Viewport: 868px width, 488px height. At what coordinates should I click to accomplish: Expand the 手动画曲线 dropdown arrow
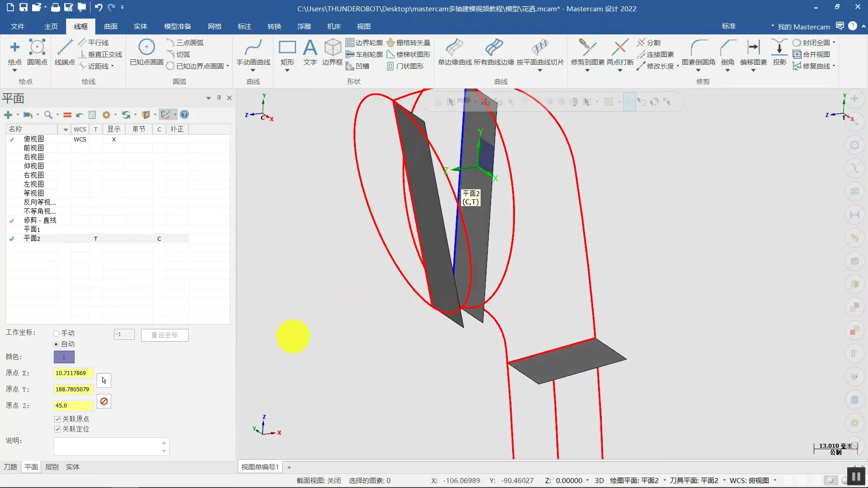click(253, 70)
